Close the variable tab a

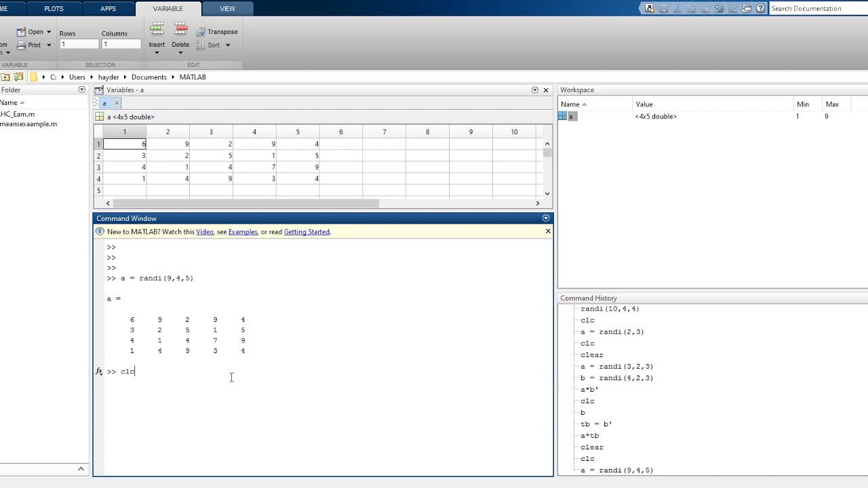point(117,103)
